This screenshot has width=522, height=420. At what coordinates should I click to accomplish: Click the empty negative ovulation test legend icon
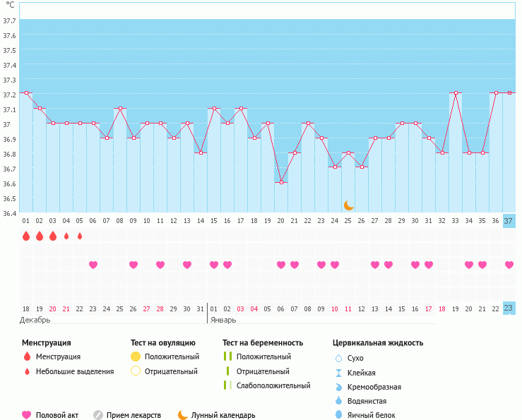[x=136, y=371]
